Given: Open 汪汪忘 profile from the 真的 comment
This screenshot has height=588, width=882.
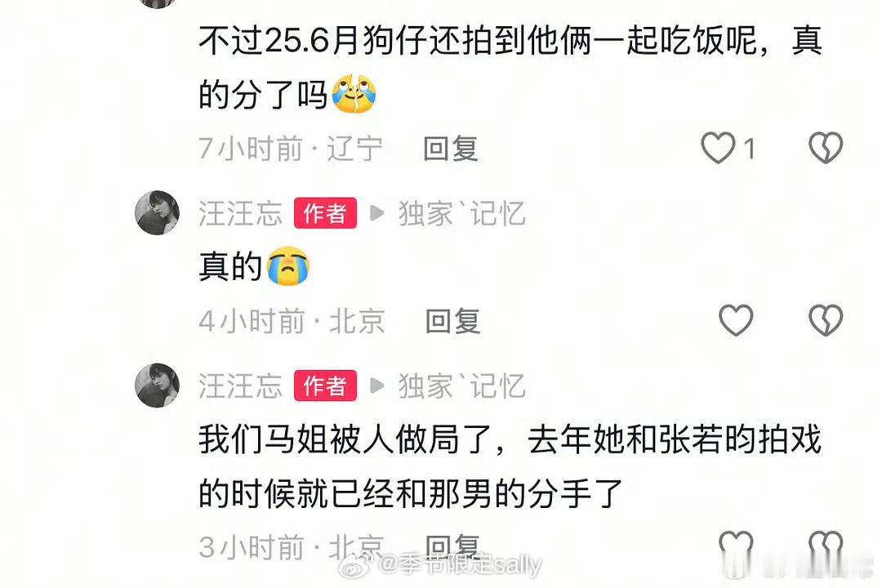Looking at the screenshot, I should tap(240, 213).
